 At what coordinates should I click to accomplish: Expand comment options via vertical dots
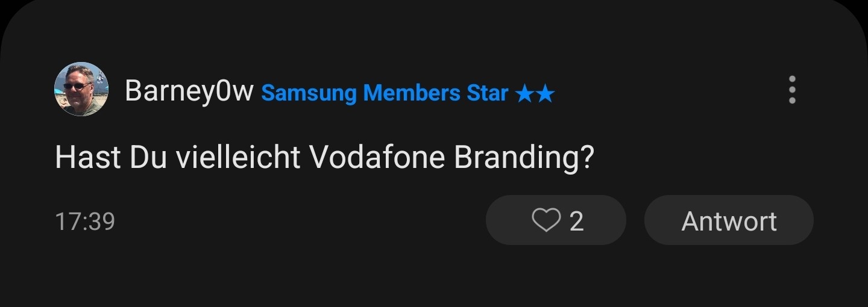point(792,90)
